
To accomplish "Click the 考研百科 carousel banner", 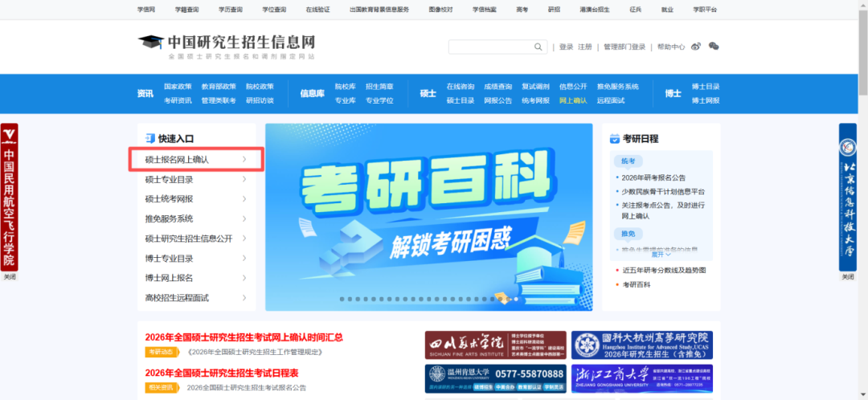I will click(429, 217).
